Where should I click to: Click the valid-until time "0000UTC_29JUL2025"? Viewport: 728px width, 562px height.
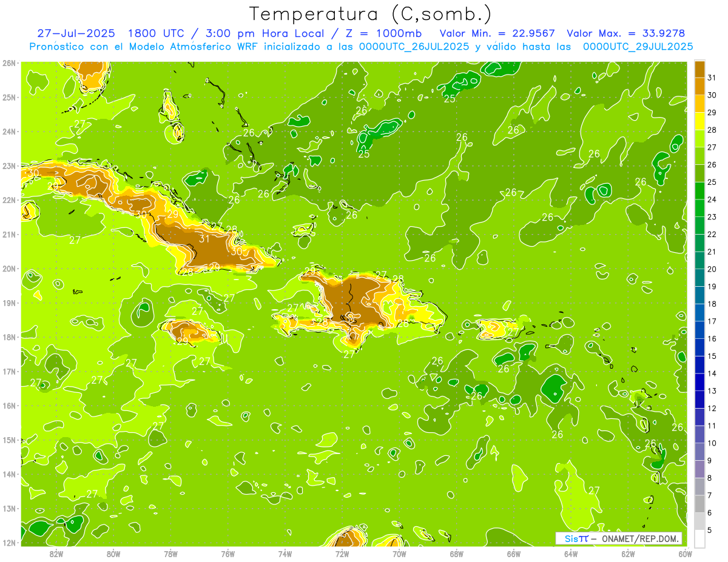(638, 47)
